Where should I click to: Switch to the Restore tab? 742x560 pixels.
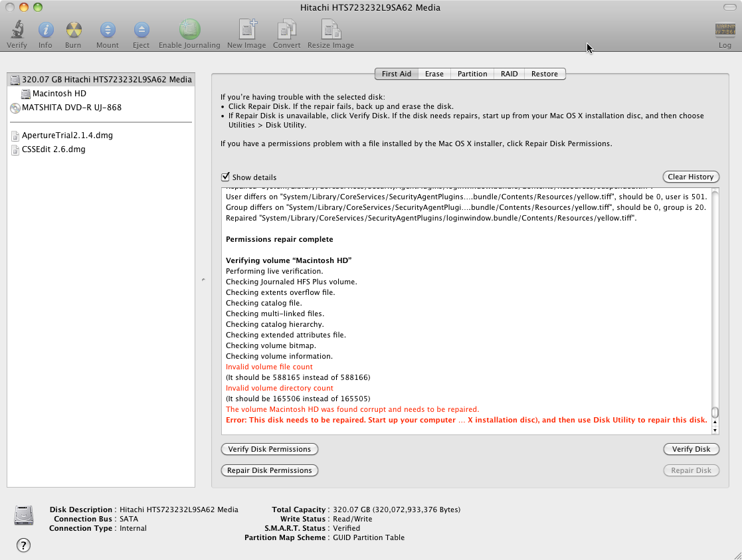(x=544, y=74)
